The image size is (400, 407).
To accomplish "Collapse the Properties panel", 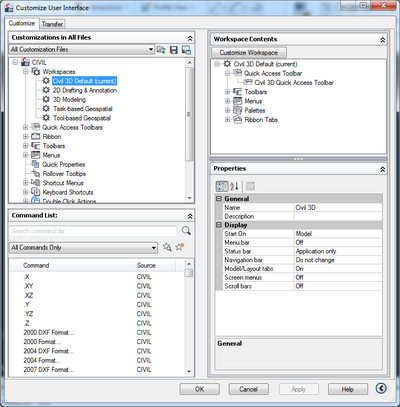I will coord(382,169).
